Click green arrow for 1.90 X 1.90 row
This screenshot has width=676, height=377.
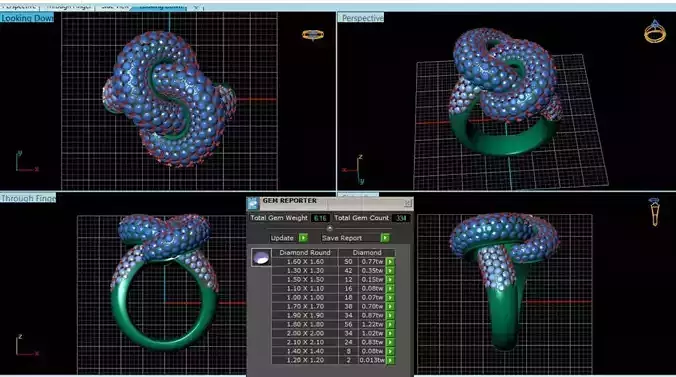point(390,315)
